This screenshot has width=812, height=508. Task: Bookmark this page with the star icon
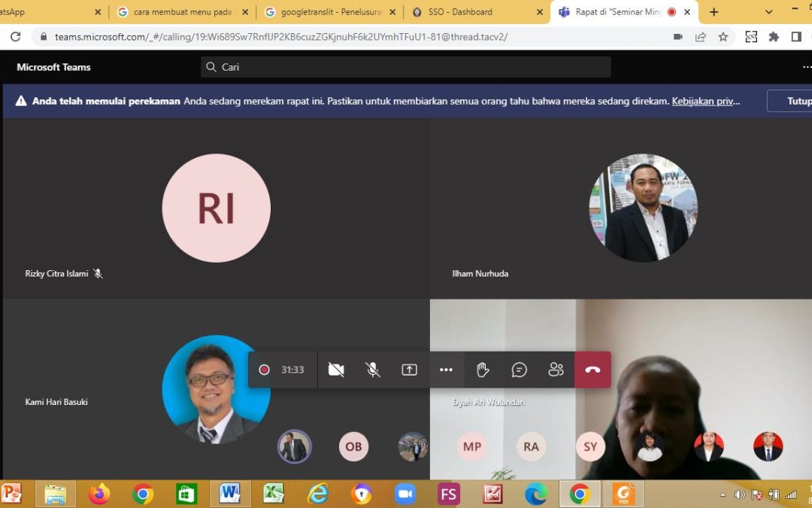tap(723, 37)
